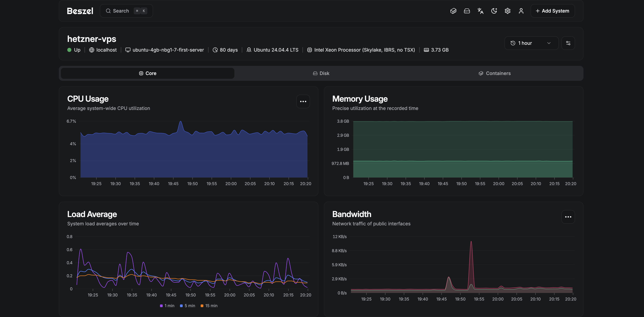Viewport: 644px width, 317px height.
Task: Click the history clock icon in 1 hour
Action: 513,43
